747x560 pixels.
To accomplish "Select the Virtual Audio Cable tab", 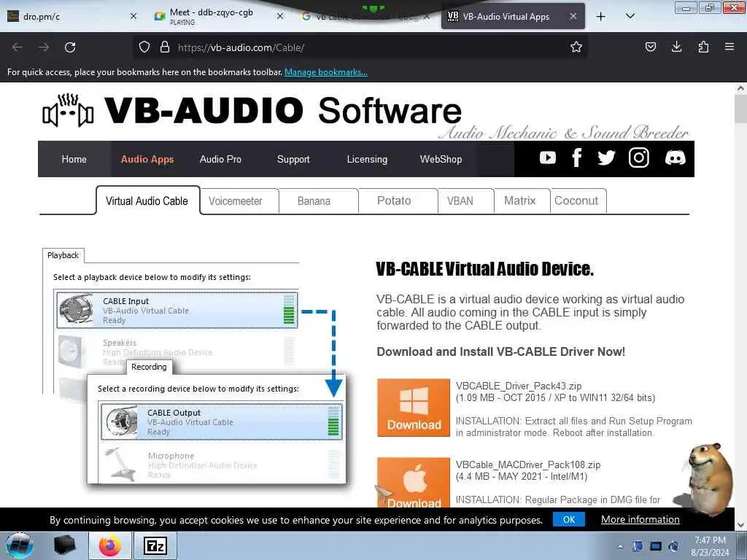I will pyautogui.click(x=147, y=201).
